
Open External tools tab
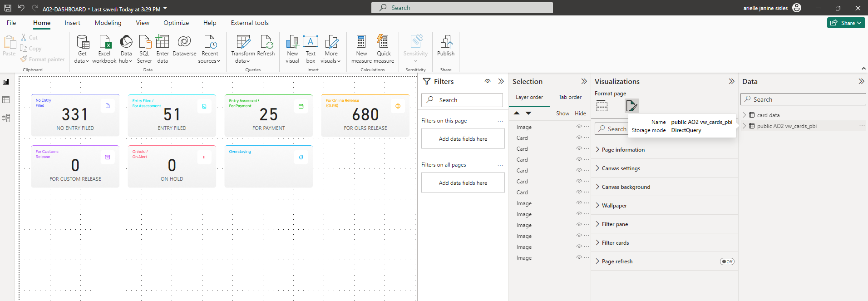coord(250,23)
